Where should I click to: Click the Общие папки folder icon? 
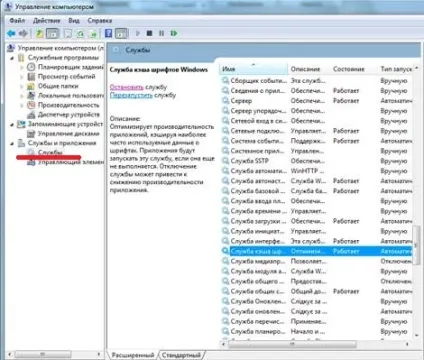click(31, 86)
